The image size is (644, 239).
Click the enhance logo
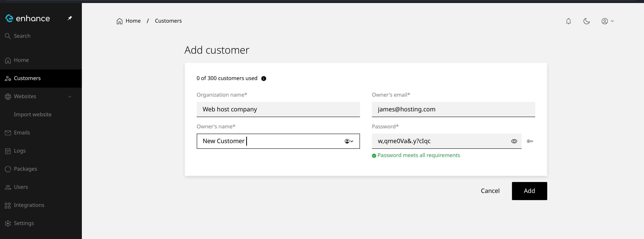click(28, 18)
